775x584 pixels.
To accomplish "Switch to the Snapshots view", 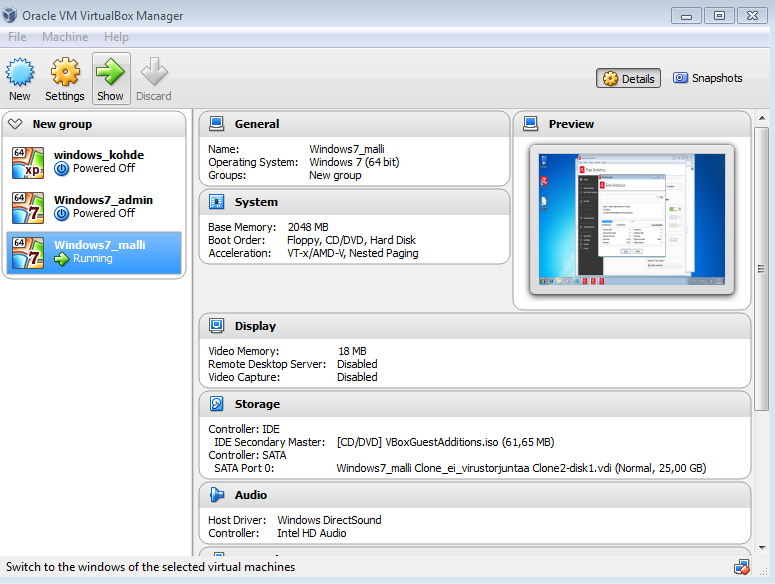I will coord(708,78).
